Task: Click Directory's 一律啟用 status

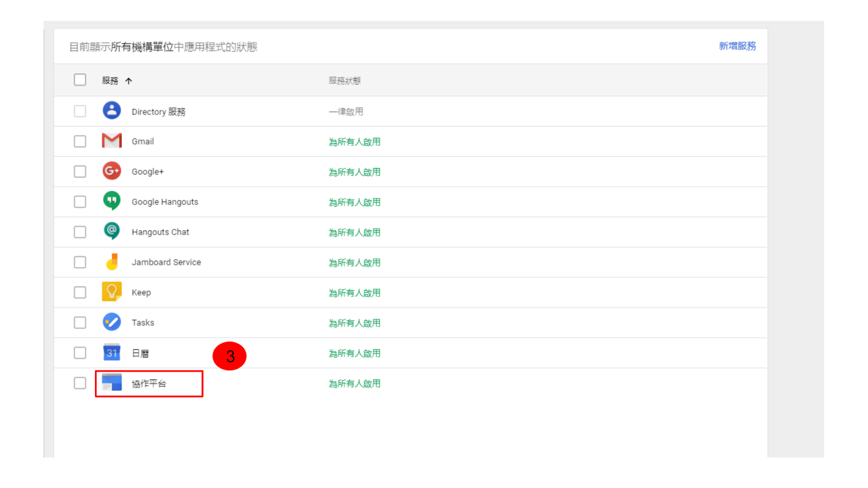Action: [346, 112]
